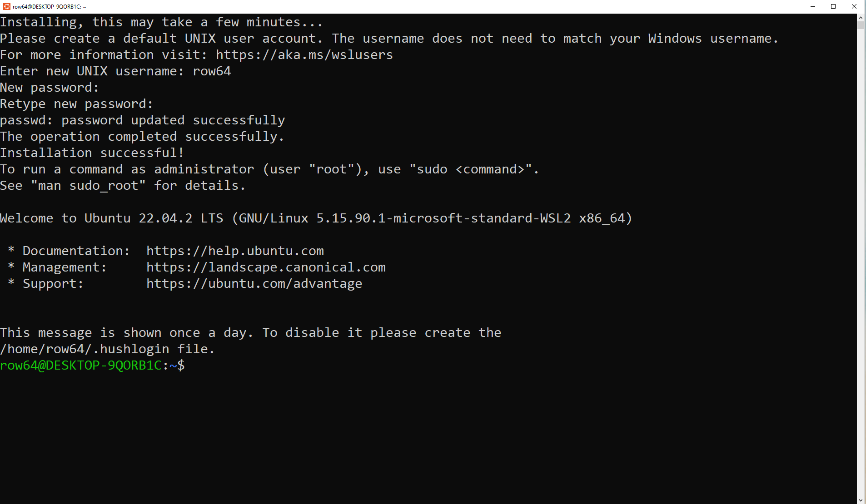Click the row64@DESKTOP-9QORB1C window title text
Viewport: 866px width, 504px height.
(47, 7)
